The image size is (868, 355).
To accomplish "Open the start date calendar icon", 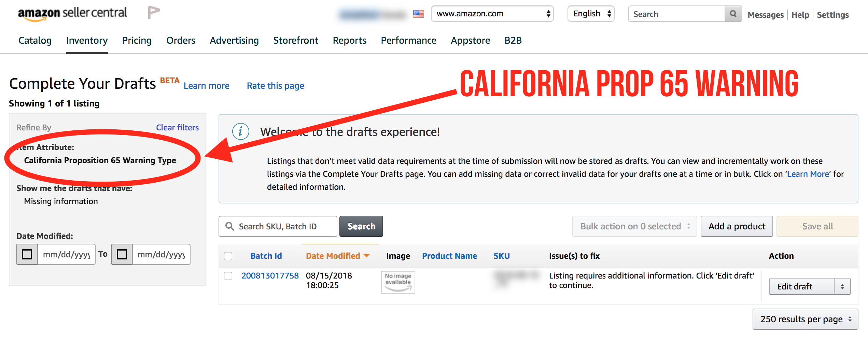I will click(27, 254).
